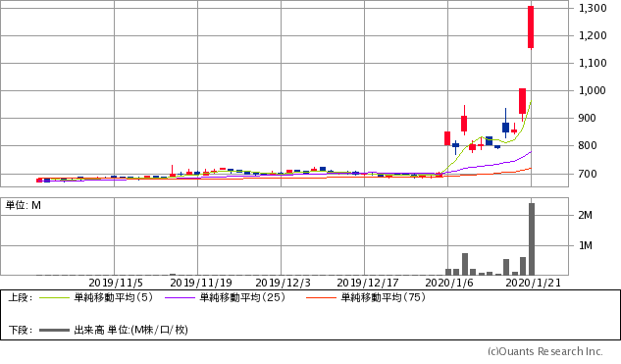Click the 1M volume axis label
The height and width of the screenshot is (364, 621).
click(586, 246)
